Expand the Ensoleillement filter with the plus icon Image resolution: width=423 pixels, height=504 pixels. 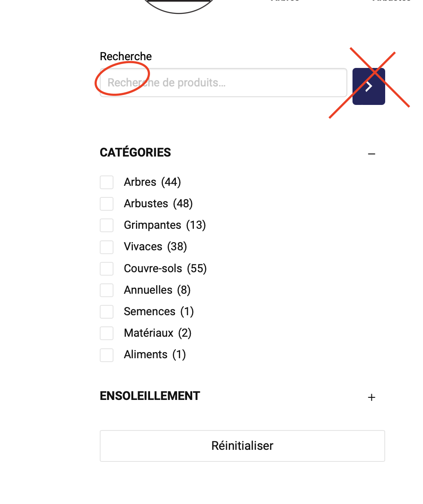tap(372, 397)
